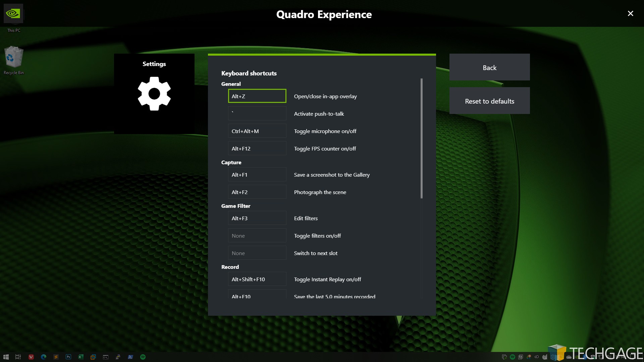Click the This PC icon on desktop
Viewport: 644px width, 362px height.
coord(13,18)
